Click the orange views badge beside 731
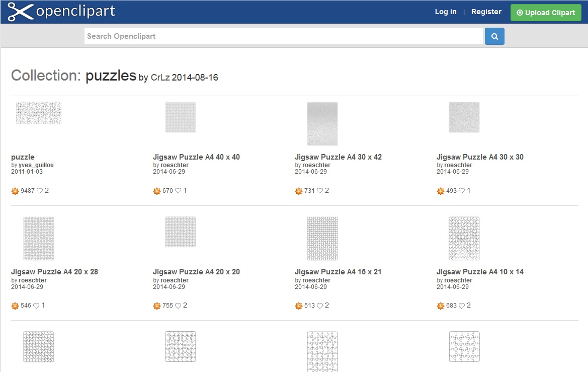This screenshot has height=372, width=588. coord(298,191)
